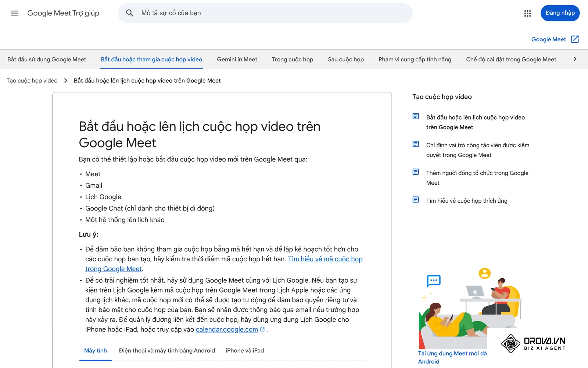Select the Máy tính platform tab
The image size is (588, 368).
96,351
